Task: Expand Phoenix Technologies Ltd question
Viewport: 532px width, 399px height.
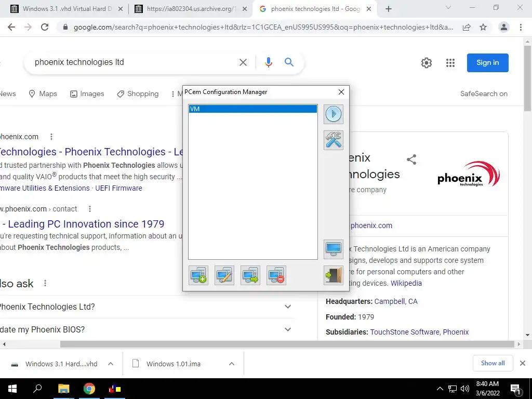Action: click(x=147, y=307)
